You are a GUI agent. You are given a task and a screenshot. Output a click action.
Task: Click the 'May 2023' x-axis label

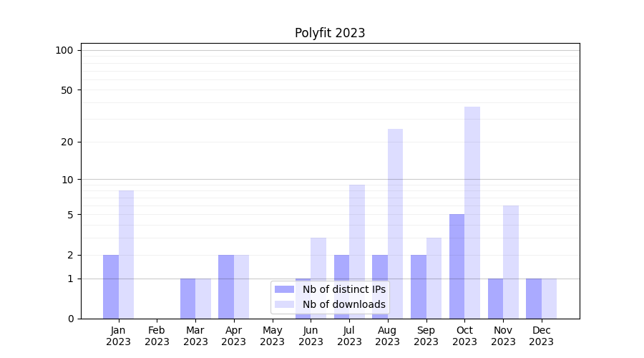(x=273, y=336)
